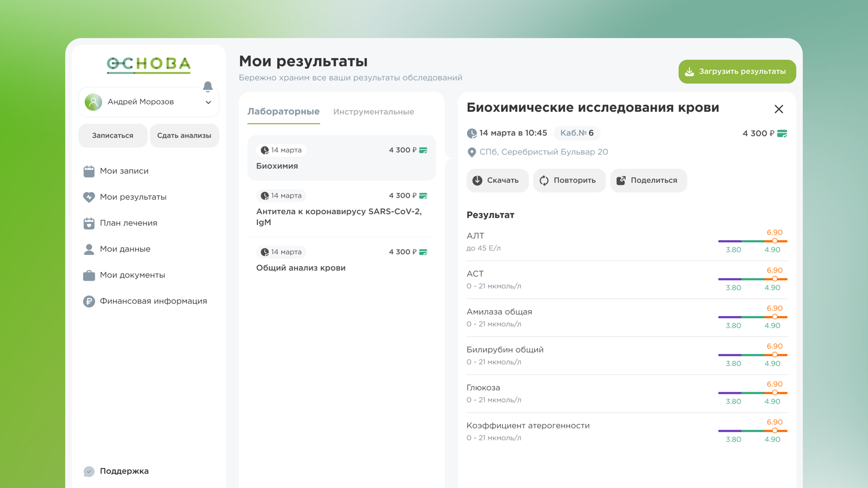The width and height of the screenshot is (868, 488).
Task: Click the Каб.№ 6 badge
Action: [577, 133]
